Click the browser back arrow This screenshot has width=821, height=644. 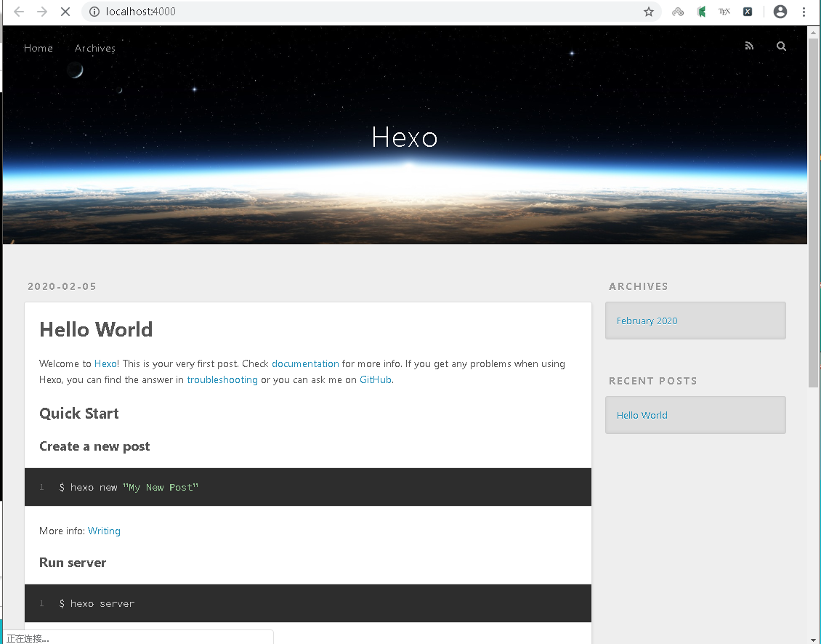click(19, 12)
